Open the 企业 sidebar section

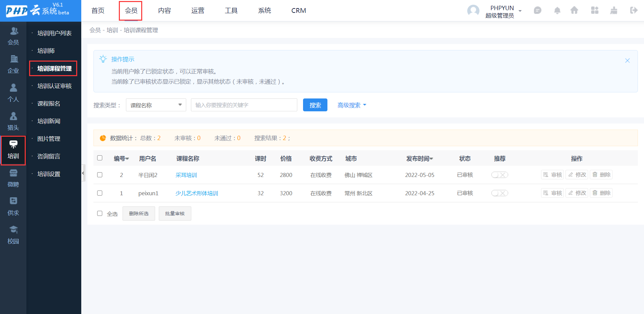(x=13, y=64)
